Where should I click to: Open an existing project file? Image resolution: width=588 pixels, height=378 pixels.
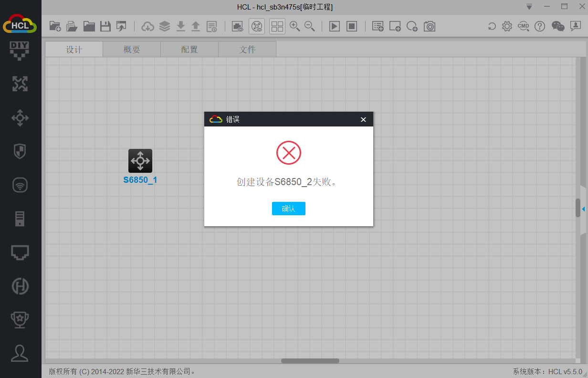coord(72,26)
